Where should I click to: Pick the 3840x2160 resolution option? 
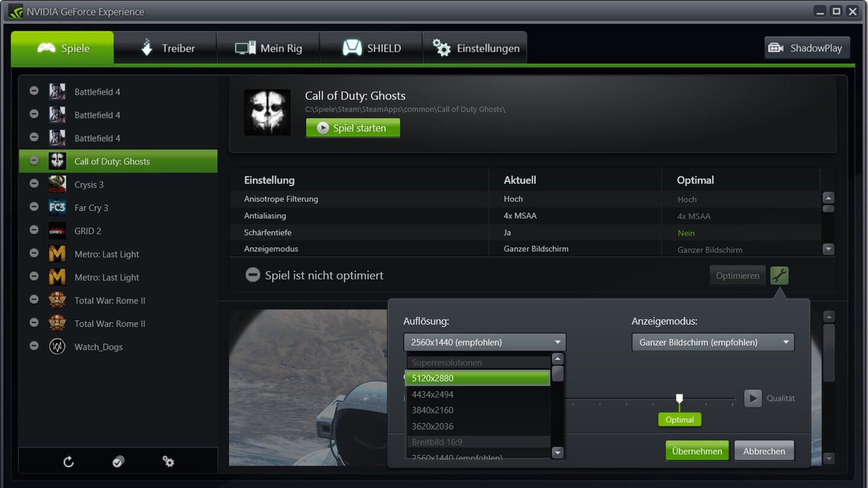coord(478,410)
